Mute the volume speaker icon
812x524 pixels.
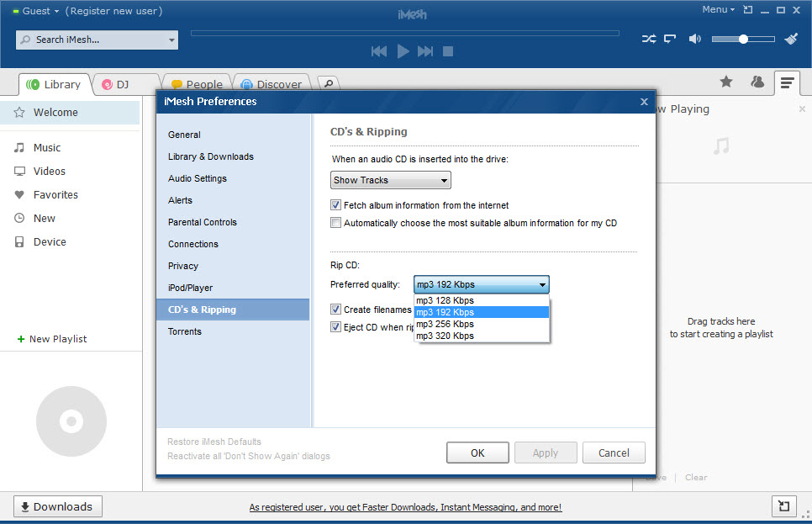[695, 39]
